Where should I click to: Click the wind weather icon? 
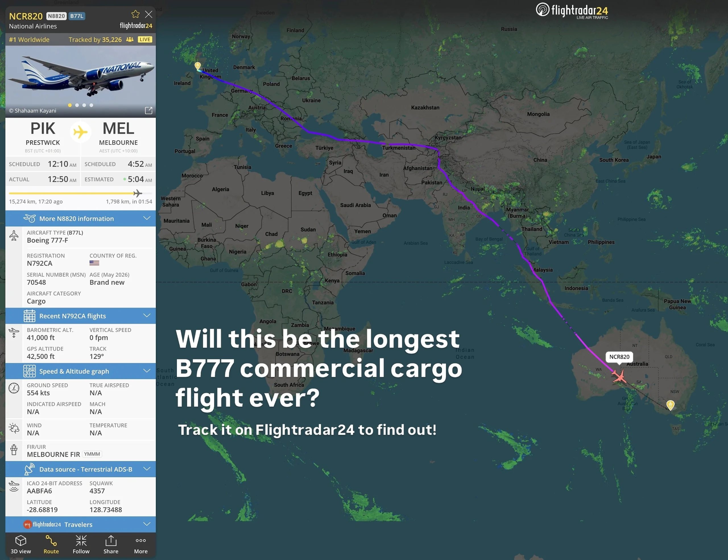click(14, 428)
